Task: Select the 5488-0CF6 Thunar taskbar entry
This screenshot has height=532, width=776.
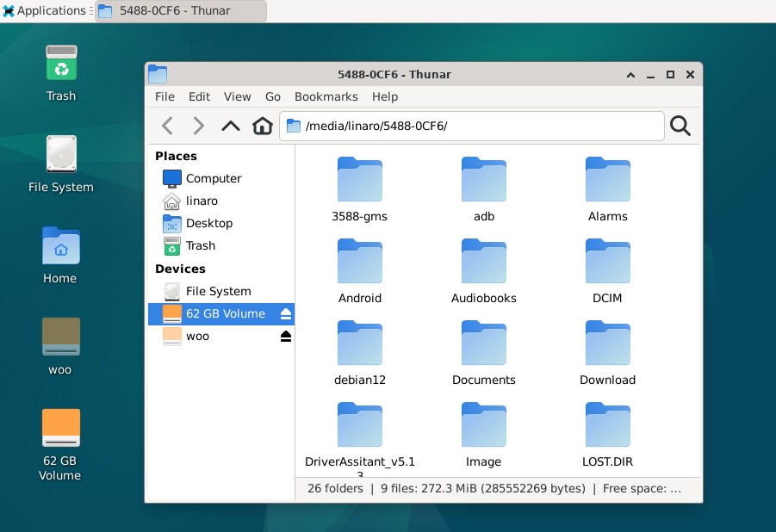Action: [177, 12]
